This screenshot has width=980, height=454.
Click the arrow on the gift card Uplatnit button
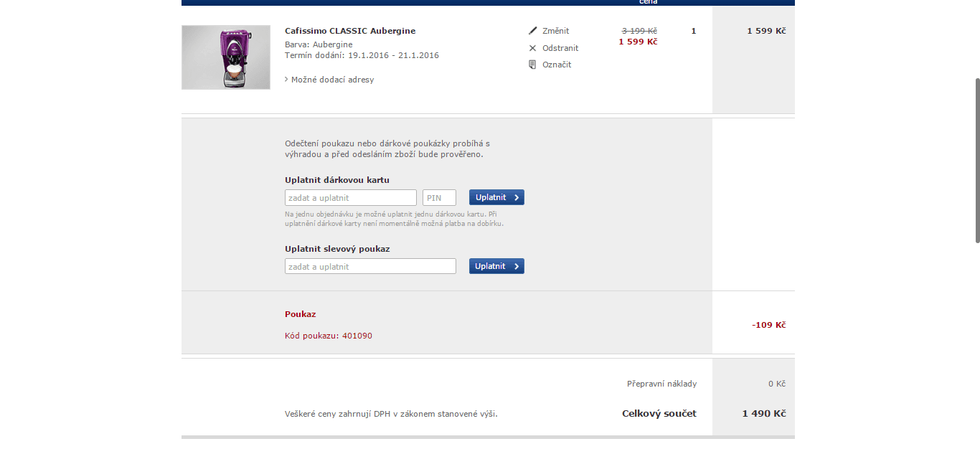tap(517, 197)
